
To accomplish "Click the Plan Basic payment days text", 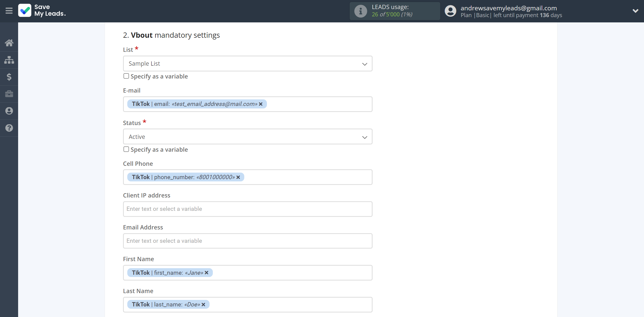I will pyautogui.click(x=511, y=15).
